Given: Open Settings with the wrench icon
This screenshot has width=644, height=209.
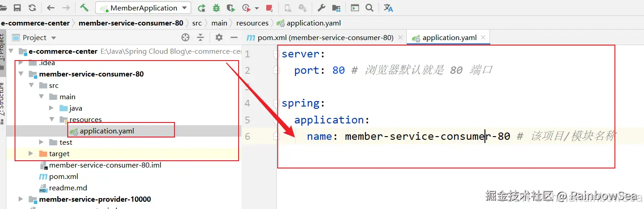Looking at the screenshot, I should (x=321, y=8).
